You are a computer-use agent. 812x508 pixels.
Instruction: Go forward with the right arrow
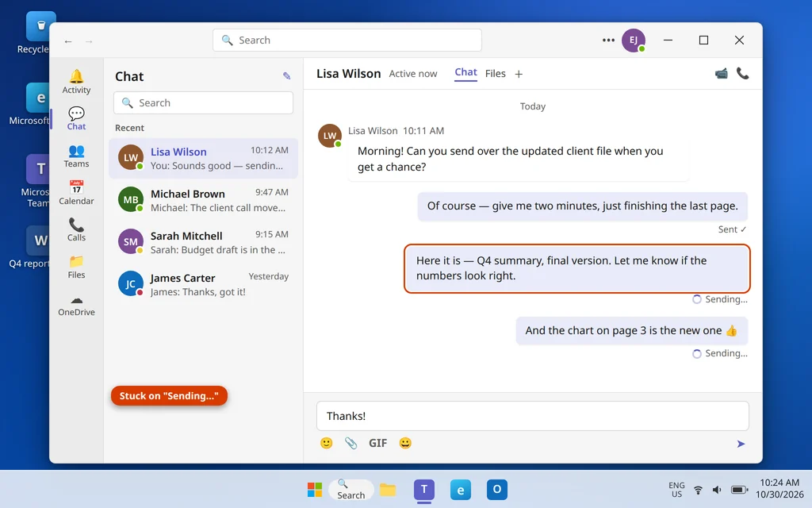pos(89,41)
